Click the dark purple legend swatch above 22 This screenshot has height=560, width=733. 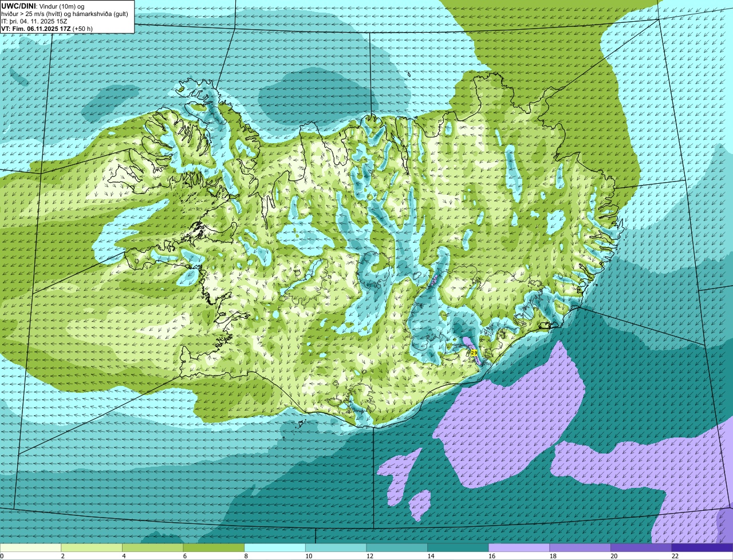point(702,547)
